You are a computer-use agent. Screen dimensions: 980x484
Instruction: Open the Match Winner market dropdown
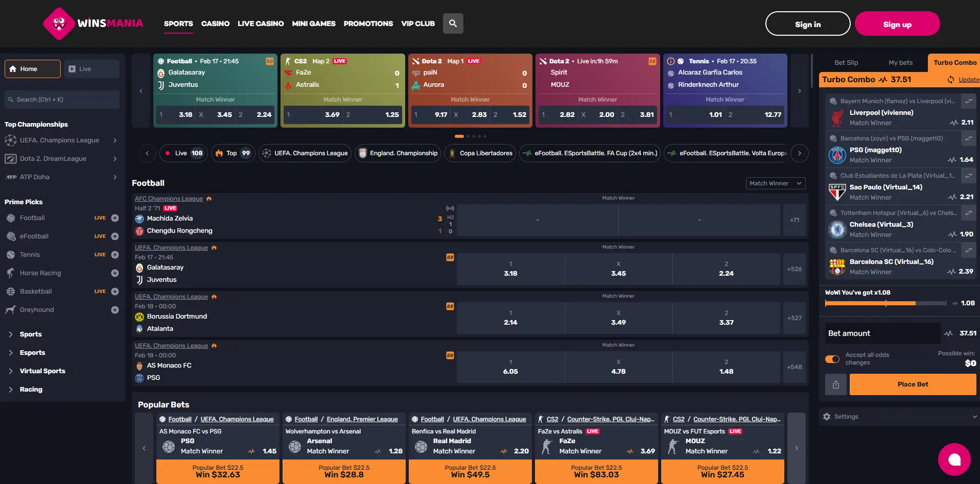click(775, 183)
